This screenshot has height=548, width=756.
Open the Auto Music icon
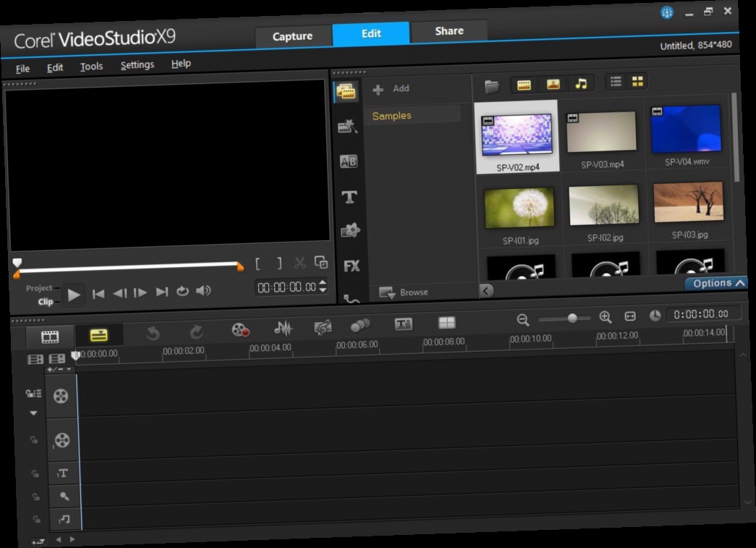[323, 326]
